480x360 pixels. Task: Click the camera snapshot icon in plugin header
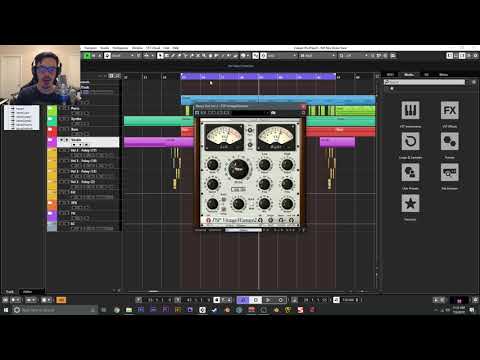273,113
